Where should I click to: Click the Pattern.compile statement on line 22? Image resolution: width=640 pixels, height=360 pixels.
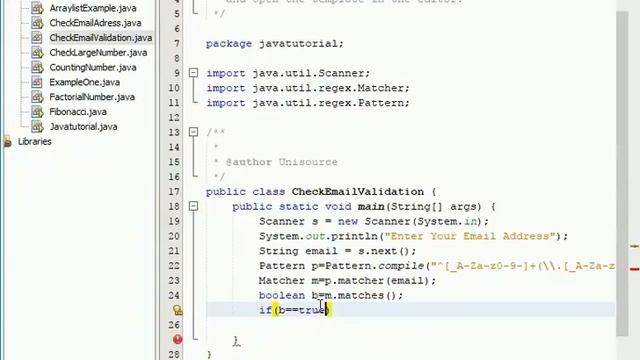click(x=437, y=266)
